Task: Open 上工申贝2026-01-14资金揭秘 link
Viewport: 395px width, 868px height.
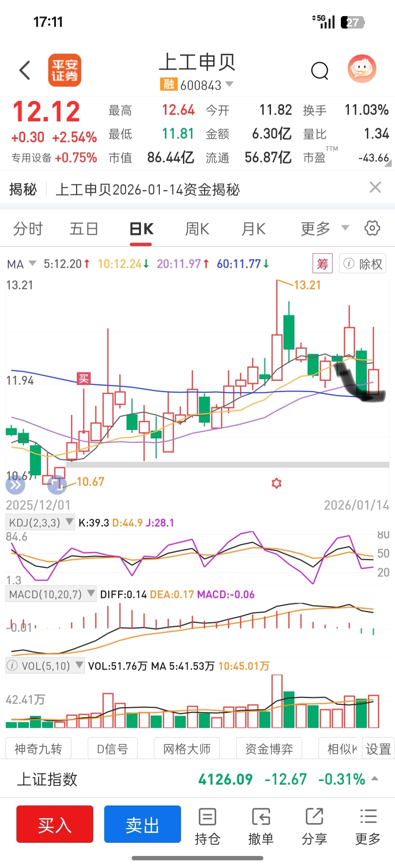Action: coord(148,190)
